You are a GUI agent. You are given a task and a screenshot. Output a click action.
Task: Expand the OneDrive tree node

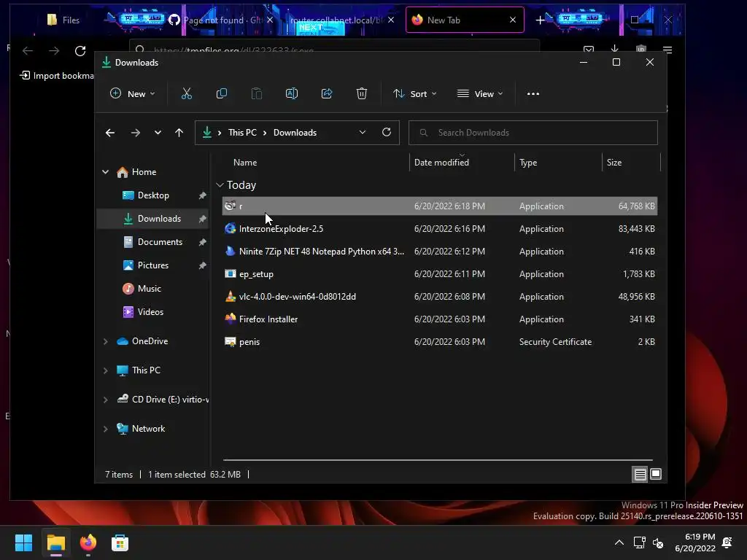pyautogui.click(x=105, y=341)
